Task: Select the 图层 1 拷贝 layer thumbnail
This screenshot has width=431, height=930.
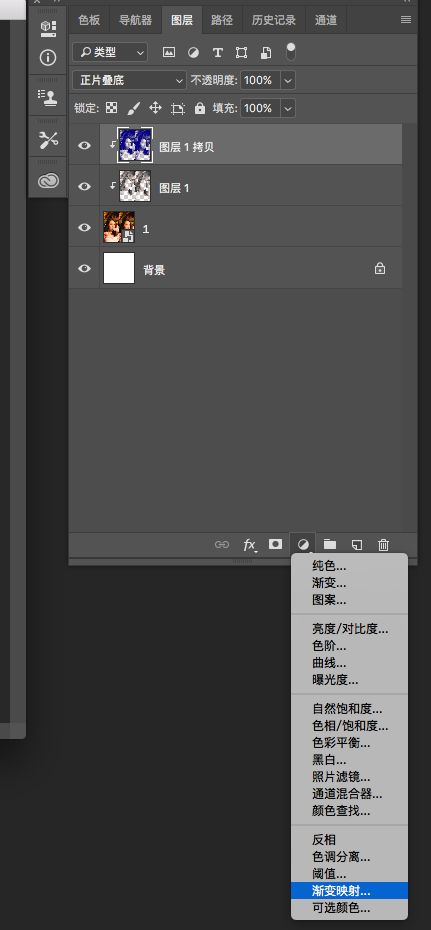Action: [x=136, y=145]
